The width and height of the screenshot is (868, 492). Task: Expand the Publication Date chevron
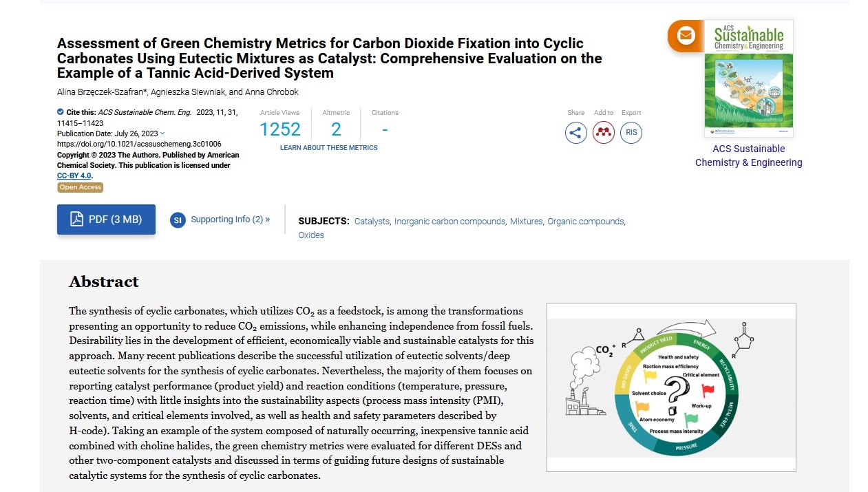pyautogui.click(x=162, y=133)
